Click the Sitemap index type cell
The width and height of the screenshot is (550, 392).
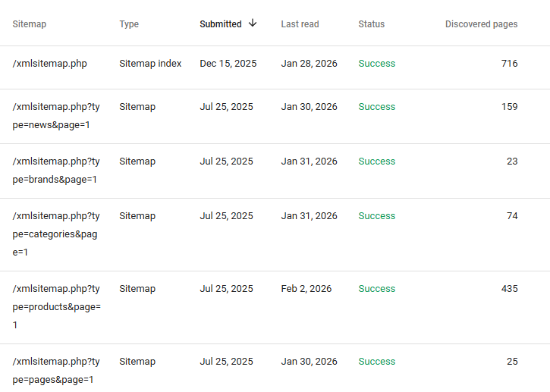[x=150, y=64]
